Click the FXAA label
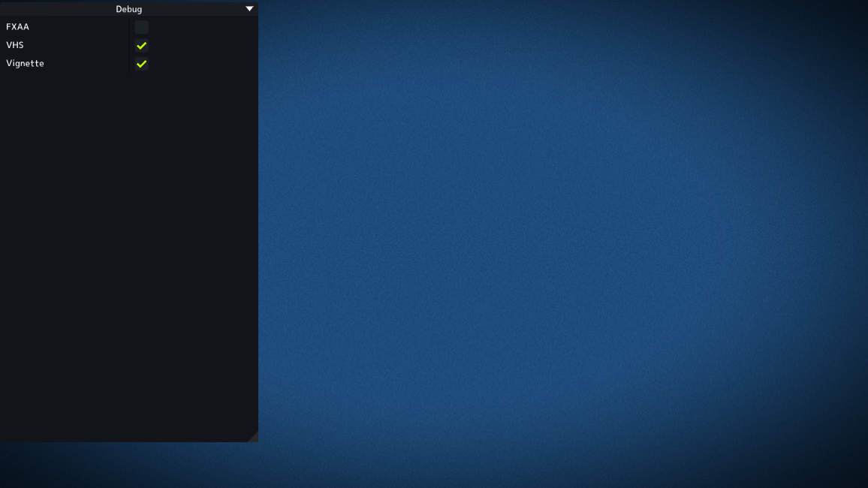This screenshot has width=868, height=488. pyautogui.click(x=18, y=26)
